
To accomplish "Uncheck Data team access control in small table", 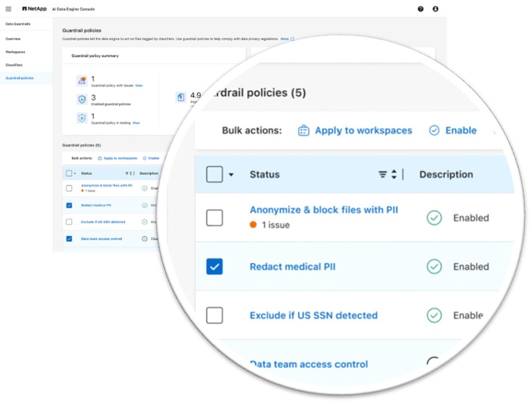I will tap(69, 238).
